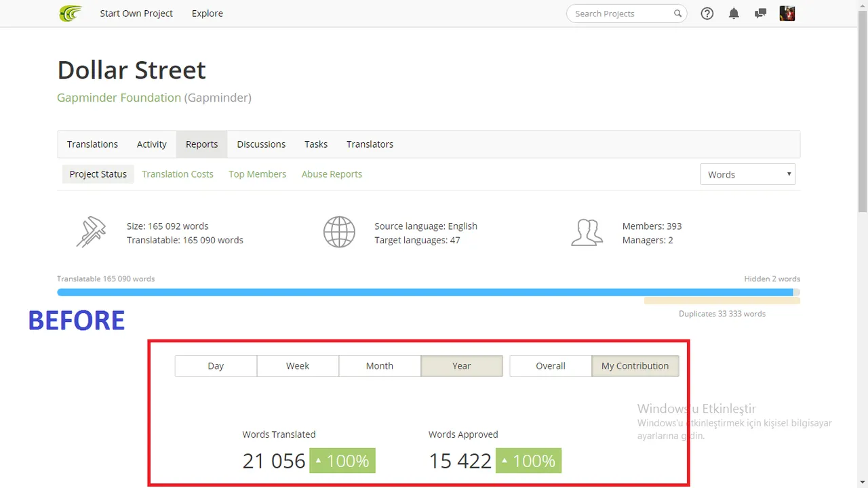The height and width of the screenshot is (488, 868).
Task: Switch to the Discussions tab
Action: pos(261,144)
